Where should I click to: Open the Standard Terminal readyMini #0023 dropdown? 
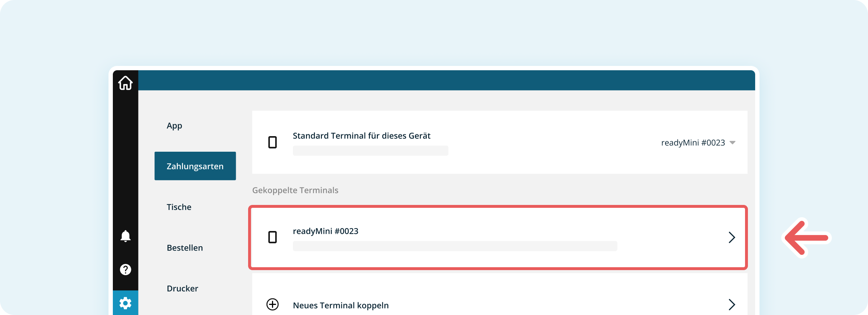click(x=698, y=143)
